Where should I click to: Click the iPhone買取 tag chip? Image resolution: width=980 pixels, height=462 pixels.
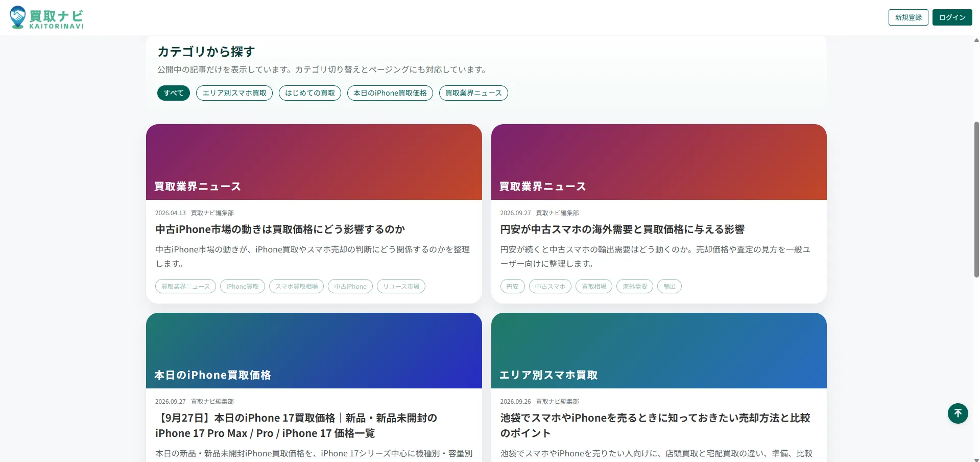(243, 286)
